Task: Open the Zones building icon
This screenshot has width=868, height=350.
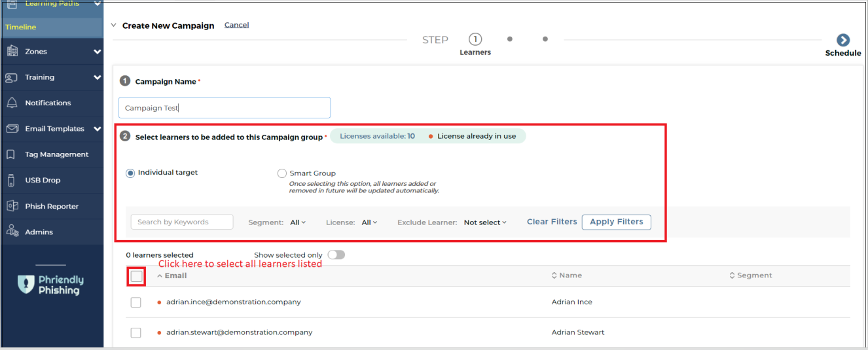Action: click(12, 51)
